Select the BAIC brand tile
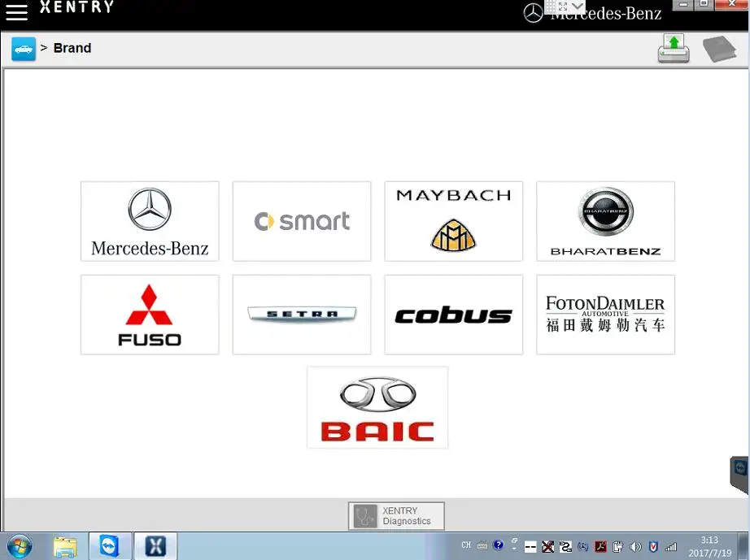 click(x=377, y=407)
